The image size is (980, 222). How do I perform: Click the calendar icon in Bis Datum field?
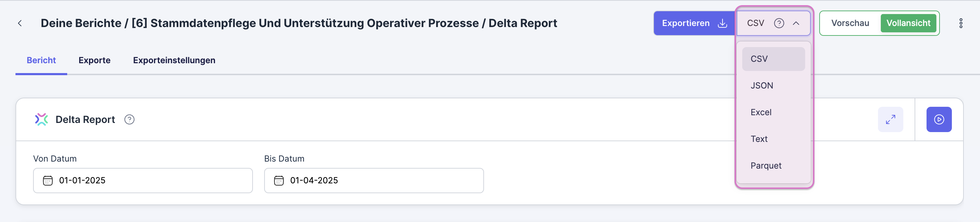(x=279, y=181)
